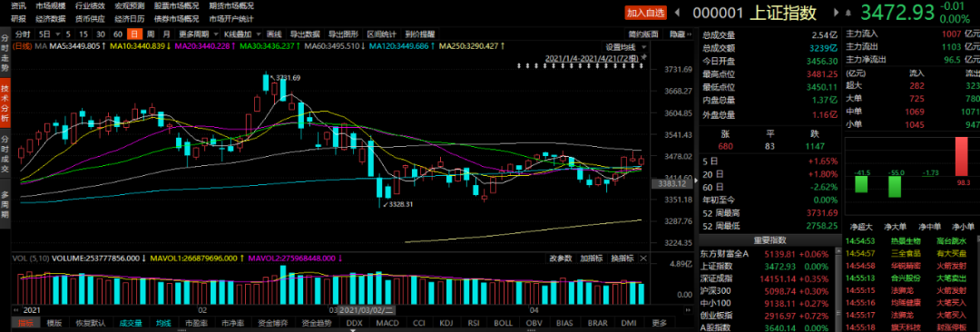
Task: Click 加指标 in the VOL panel
Action: pyautogui.click(x=591, y=258)
